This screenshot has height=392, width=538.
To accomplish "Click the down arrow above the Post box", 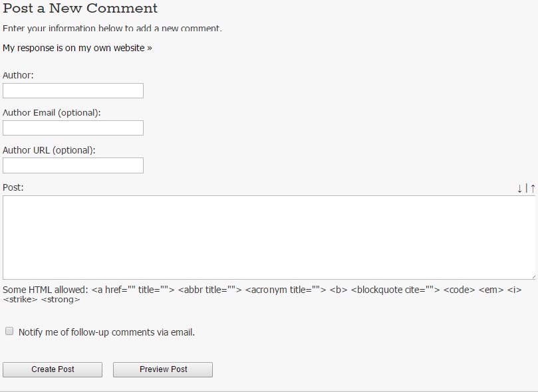I will [520, 189].
